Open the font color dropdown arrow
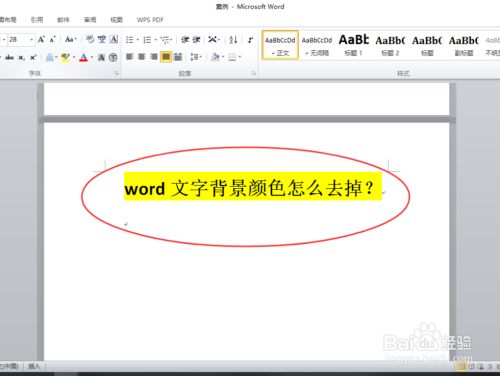This screenshot has width=500, height=376. point(92,58)
